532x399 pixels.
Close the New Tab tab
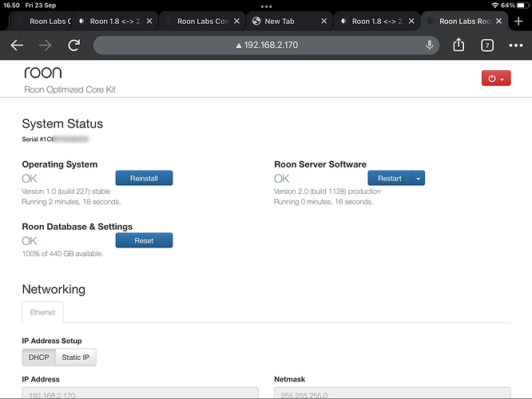[x=324, y=22]
